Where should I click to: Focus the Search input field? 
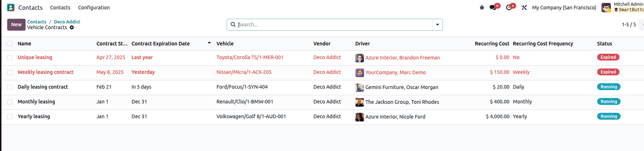pyautogui.click(x=334, y=25)
